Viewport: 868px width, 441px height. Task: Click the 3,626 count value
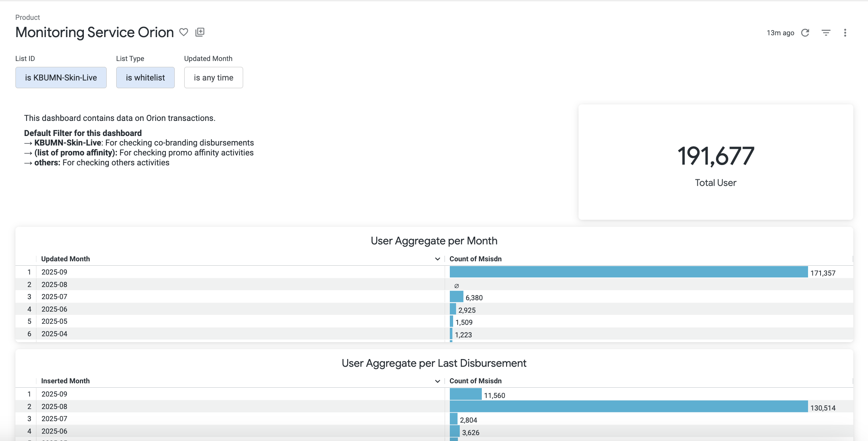point(471,433)
